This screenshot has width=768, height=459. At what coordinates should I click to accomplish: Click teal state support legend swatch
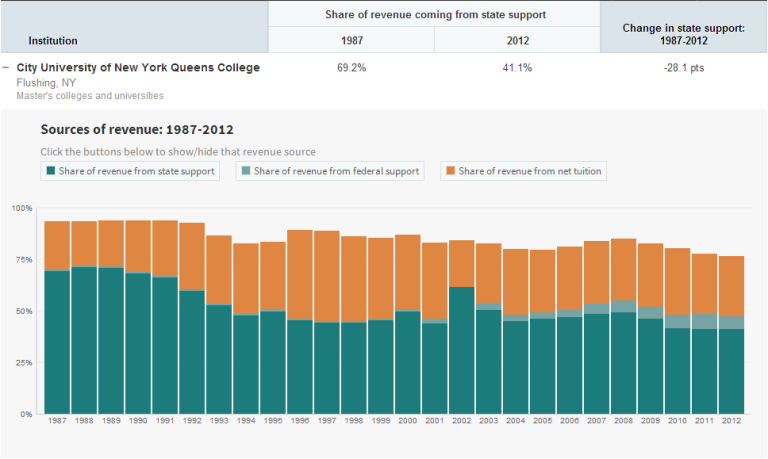pyautogui.click(x=51, y=172)
